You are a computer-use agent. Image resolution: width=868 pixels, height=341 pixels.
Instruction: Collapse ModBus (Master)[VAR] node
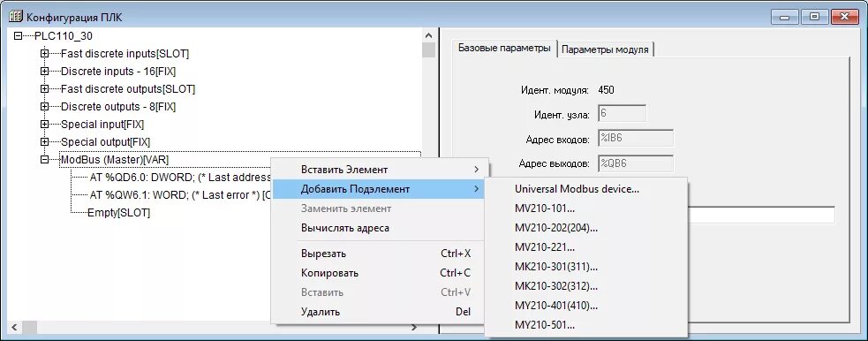pyautogui.click(x=44, y=160)
